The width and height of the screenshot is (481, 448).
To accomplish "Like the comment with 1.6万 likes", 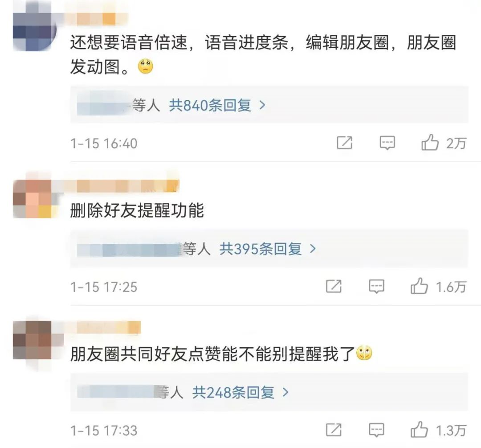I will pyautogui.click(x=419, y=286).
